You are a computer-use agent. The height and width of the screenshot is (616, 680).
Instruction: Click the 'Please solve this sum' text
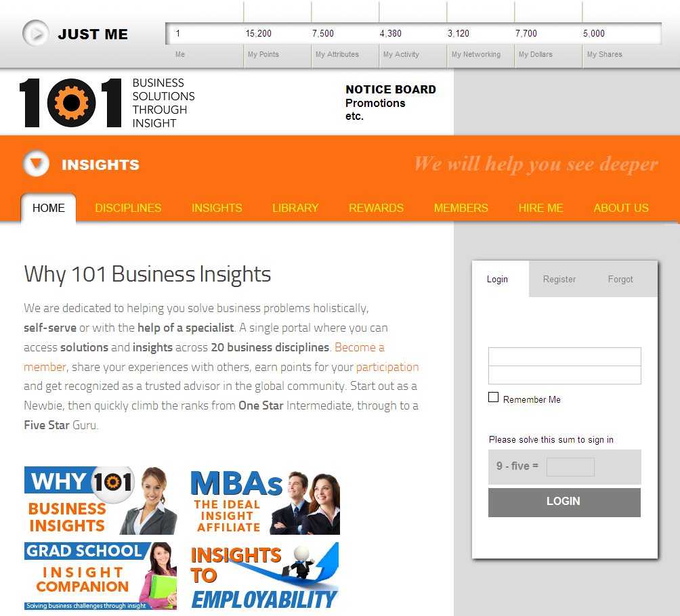tap(551, 439)
